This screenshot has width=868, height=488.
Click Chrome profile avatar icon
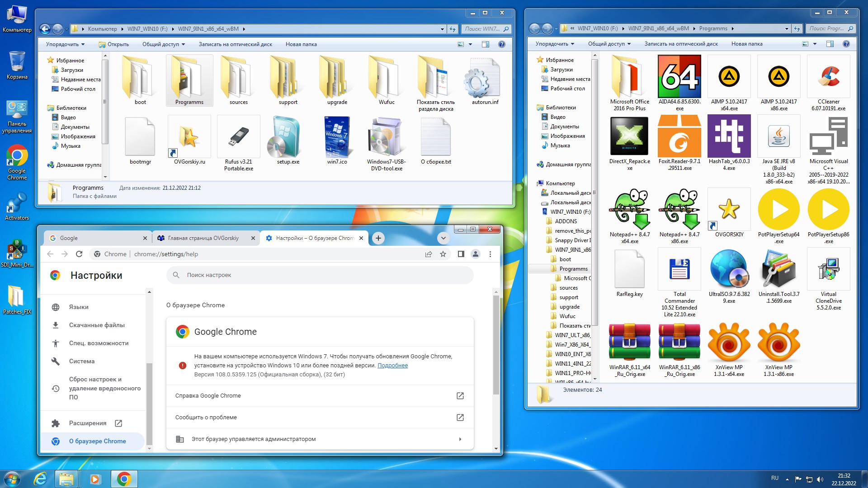tap(476, 254)
